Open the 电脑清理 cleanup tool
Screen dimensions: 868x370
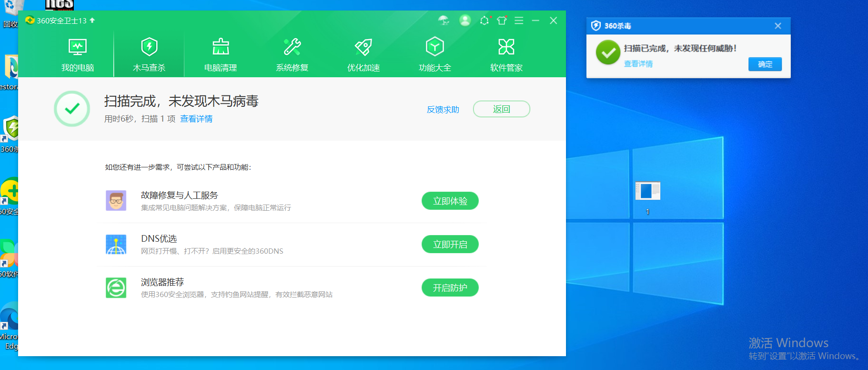221,55
